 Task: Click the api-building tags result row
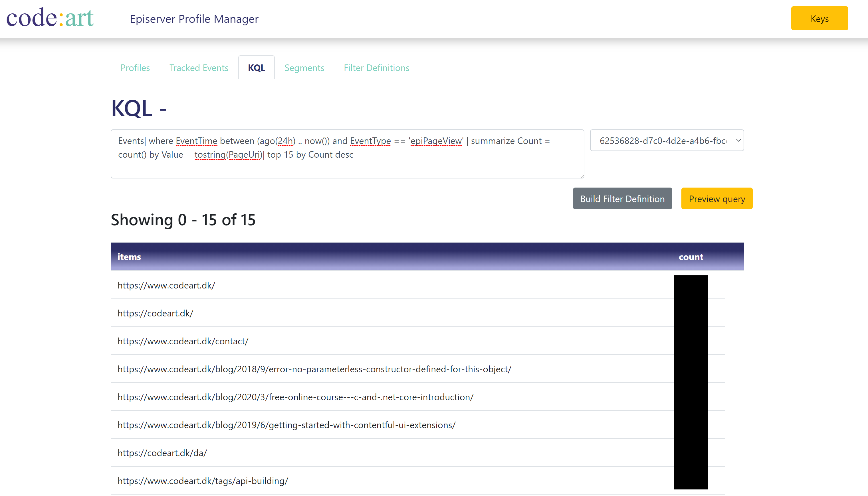[203, 481]
